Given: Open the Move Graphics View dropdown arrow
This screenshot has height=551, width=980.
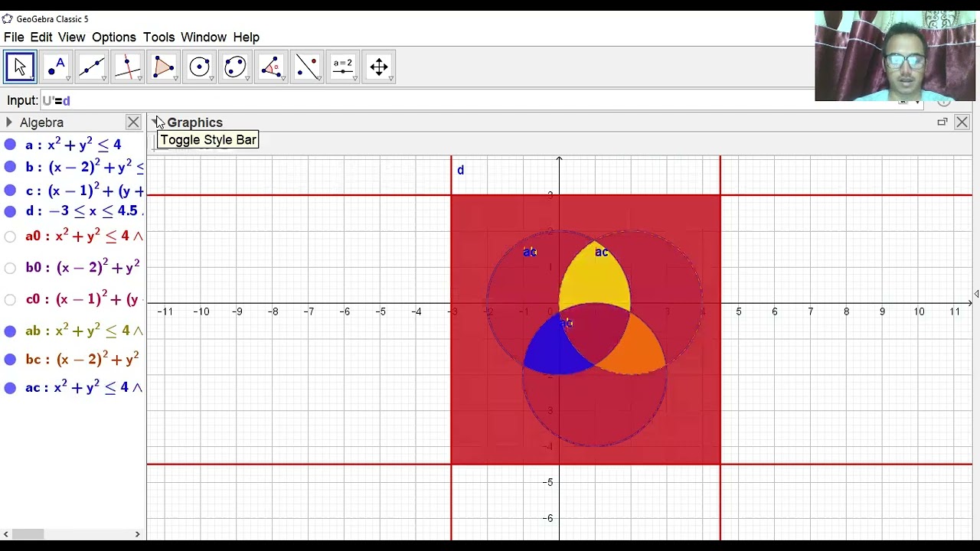Looking at the screenshot, I should [x=390, y=78].
